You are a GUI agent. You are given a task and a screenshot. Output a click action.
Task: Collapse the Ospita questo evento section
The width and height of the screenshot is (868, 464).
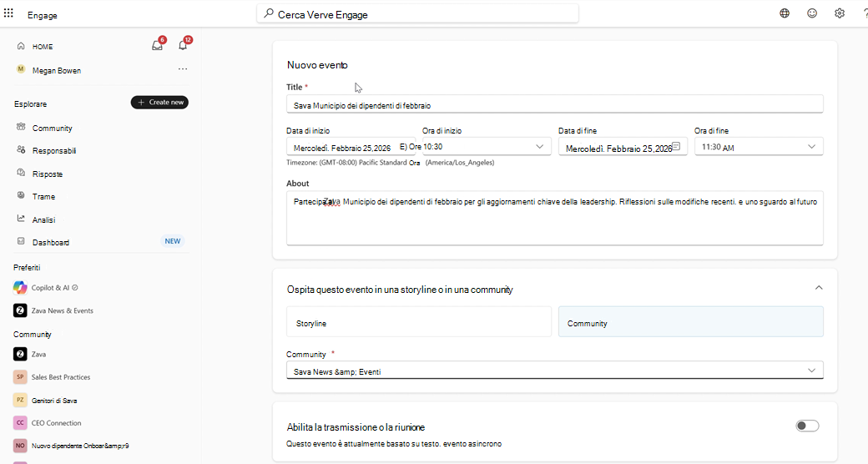click(819, 288)
